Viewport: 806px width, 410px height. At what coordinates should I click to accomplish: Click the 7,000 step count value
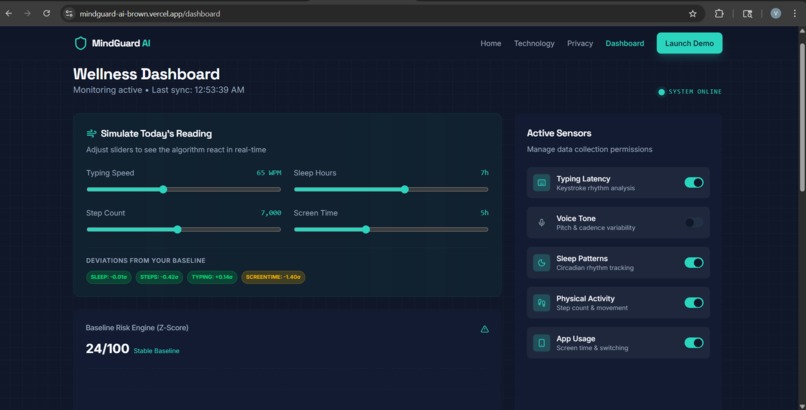pyautogui.click(x=271, y=213)
